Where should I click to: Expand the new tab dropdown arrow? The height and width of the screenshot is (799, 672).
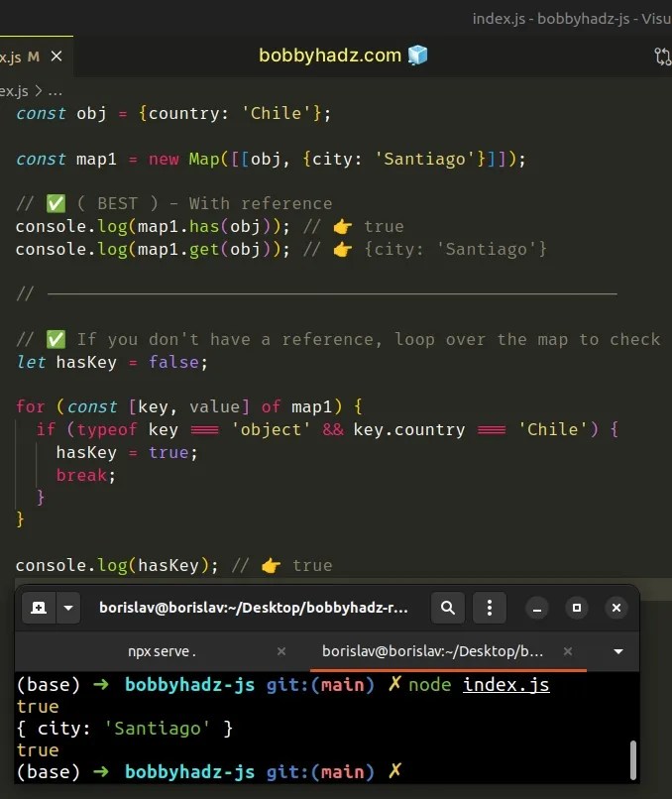pyautogui.click(x=68, y=608)
